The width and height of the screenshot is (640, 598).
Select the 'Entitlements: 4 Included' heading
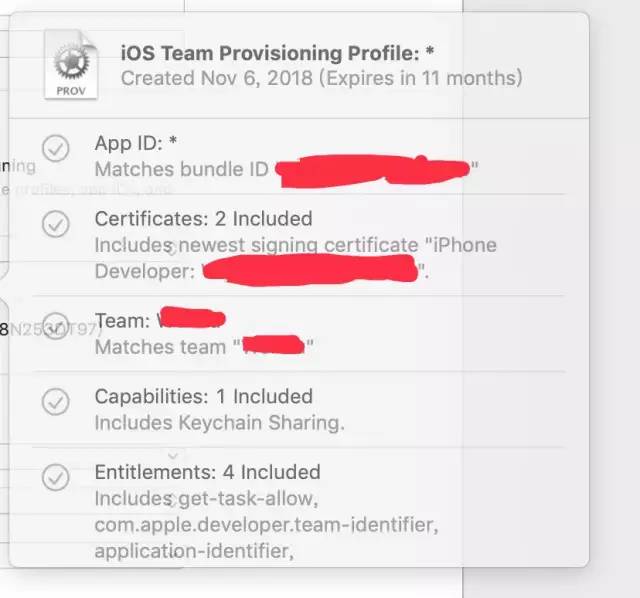[x=207, y=472]
